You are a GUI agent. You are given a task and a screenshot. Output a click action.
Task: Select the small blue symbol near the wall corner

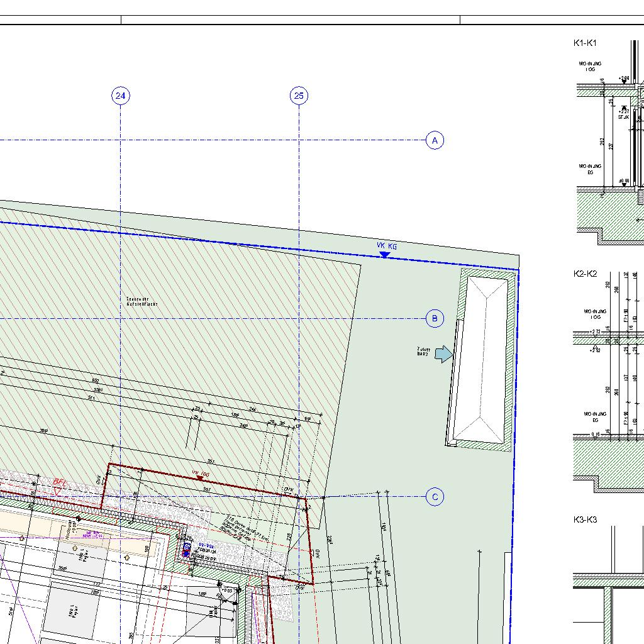186,552
